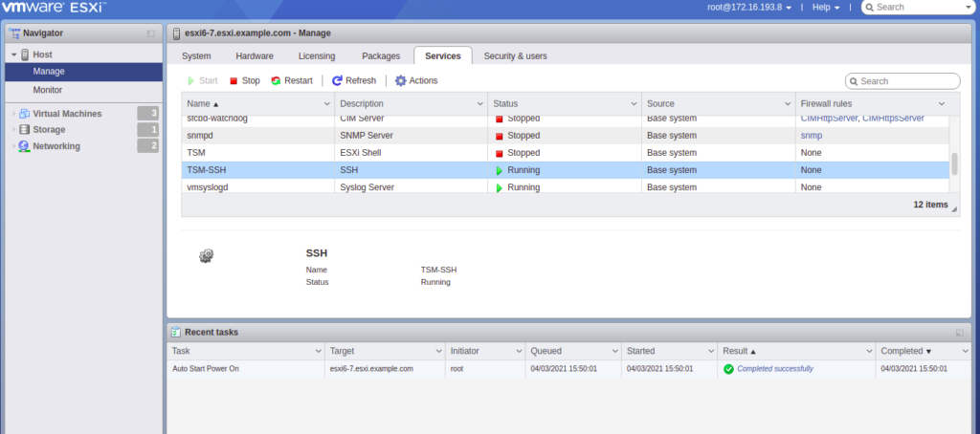Switch to the Security & users tab
This screenshot has height=434, width=980.
516,55
